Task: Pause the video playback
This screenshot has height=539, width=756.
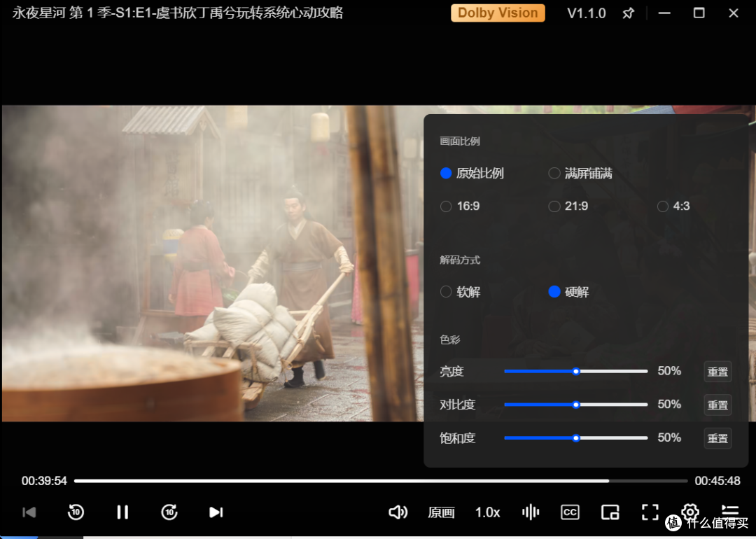Action: tap(122, 512)
